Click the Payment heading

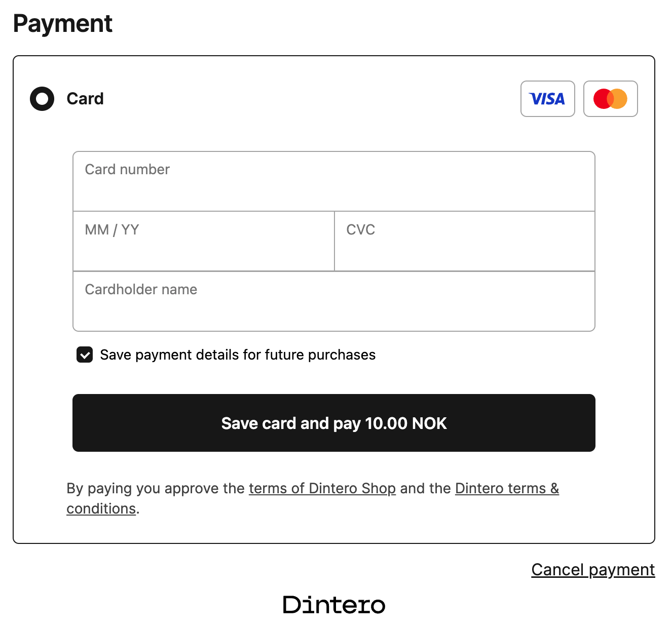tap(63, 23)
